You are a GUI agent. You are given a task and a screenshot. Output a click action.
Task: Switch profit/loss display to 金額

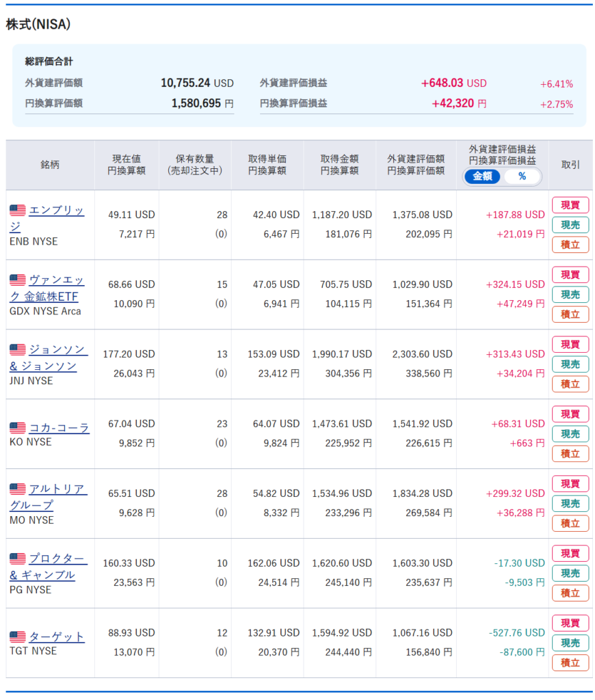pyautogui.click(x=483, y=176)
